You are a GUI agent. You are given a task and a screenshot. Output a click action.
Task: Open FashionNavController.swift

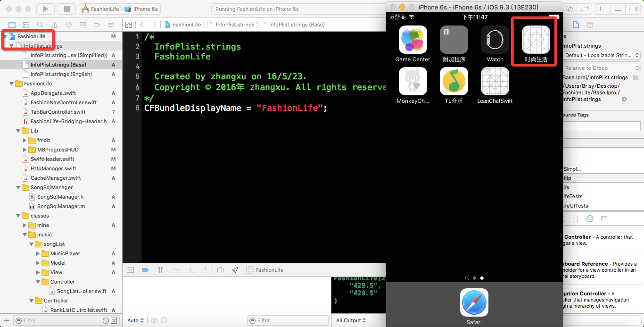coord(64,102)
